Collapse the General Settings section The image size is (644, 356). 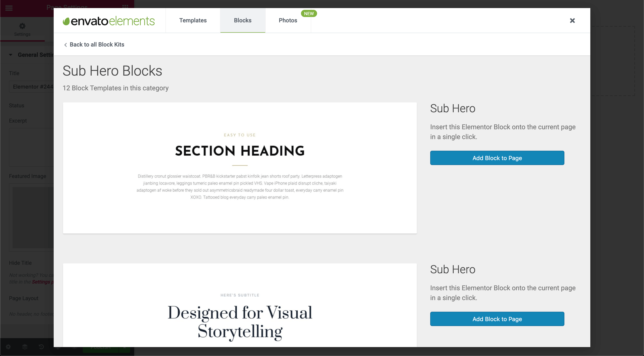(x=11, y=55)
